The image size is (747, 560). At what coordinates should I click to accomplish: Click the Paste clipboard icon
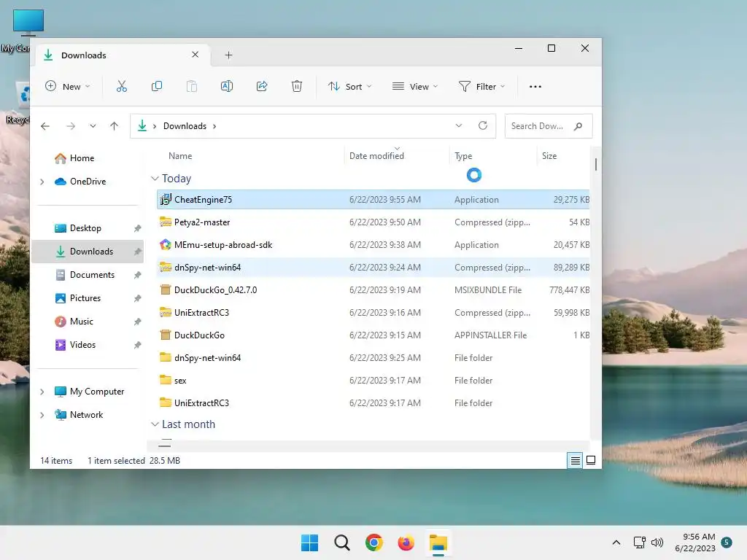192,86
